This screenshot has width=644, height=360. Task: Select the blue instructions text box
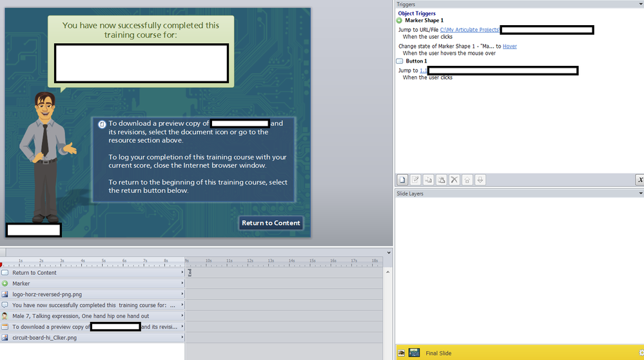tap(193, 159)
